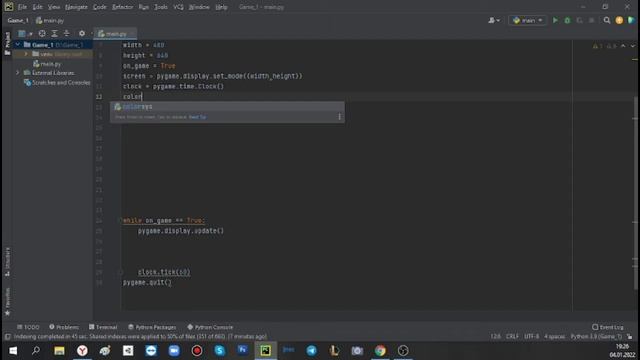
Task: Select the colorsys autocomplete suggestion
Action: pyautogui.click(x=227, y=107)
